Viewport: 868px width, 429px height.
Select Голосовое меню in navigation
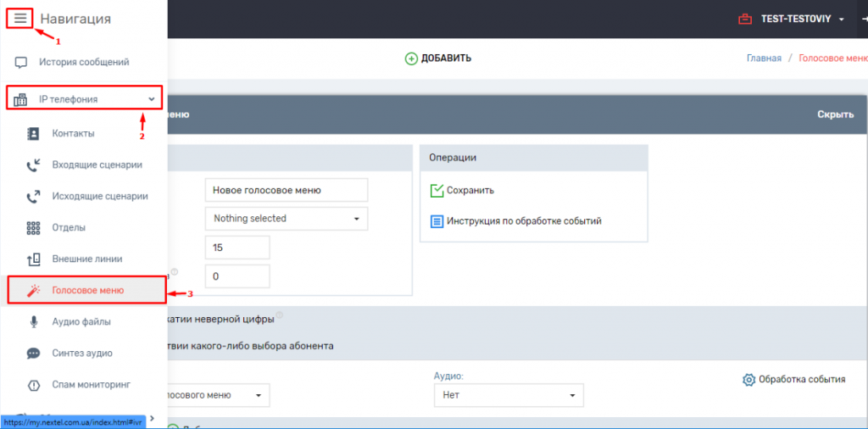pyautogui.click(x=87, y=291)
